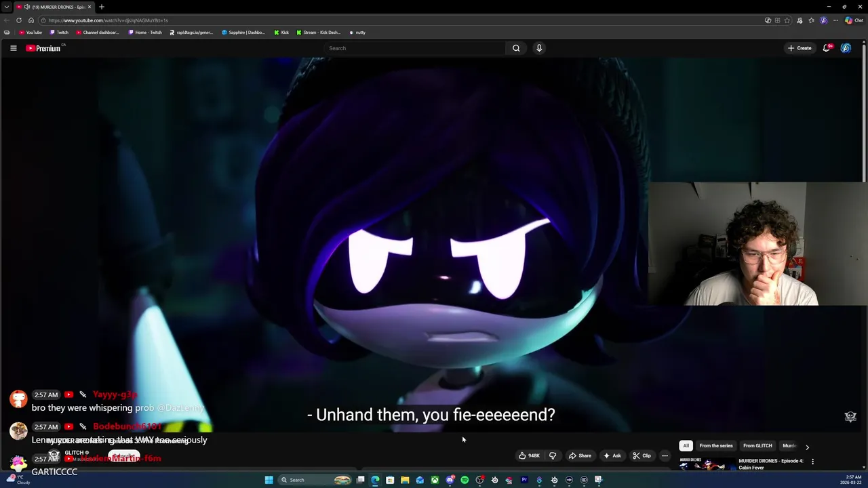
Task: Open the Stream - Kick Dashboard bookmark
Action: (x=319, y=33)
